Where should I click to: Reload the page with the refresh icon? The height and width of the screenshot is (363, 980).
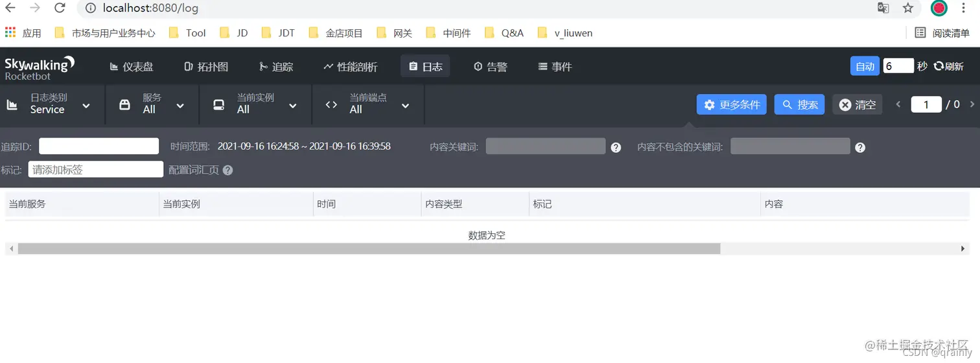(60, 8)
